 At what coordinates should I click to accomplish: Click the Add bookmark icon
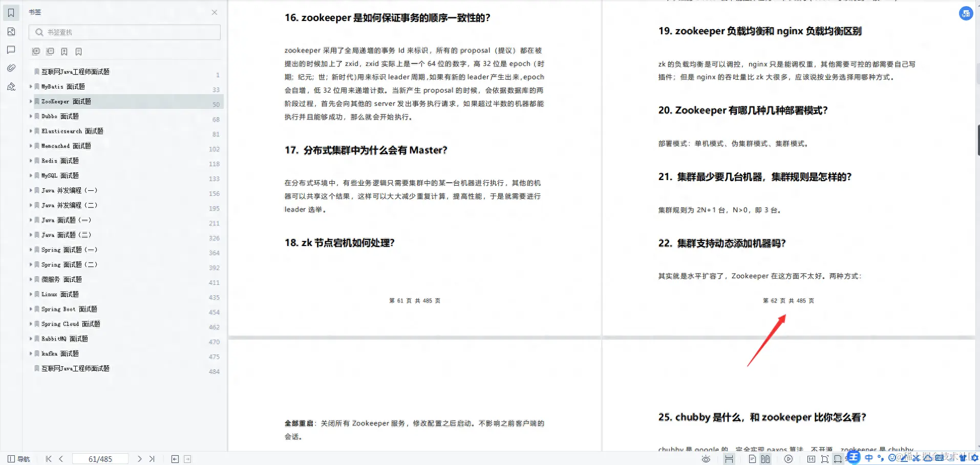[x=65, y=52]
